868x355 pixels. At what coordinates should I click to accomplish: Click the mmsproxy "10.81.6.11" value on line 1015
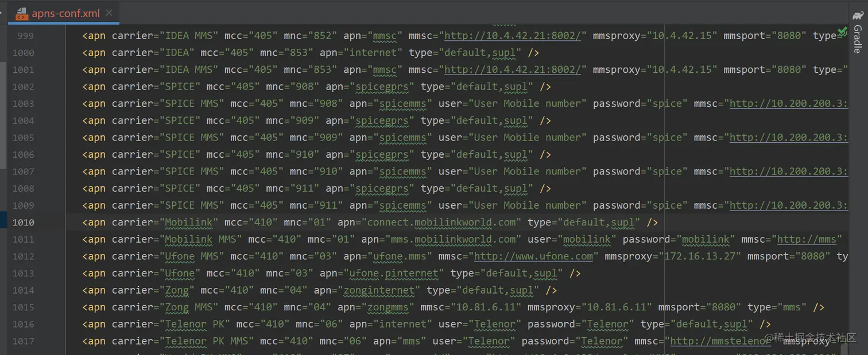[x=617, y=307]
